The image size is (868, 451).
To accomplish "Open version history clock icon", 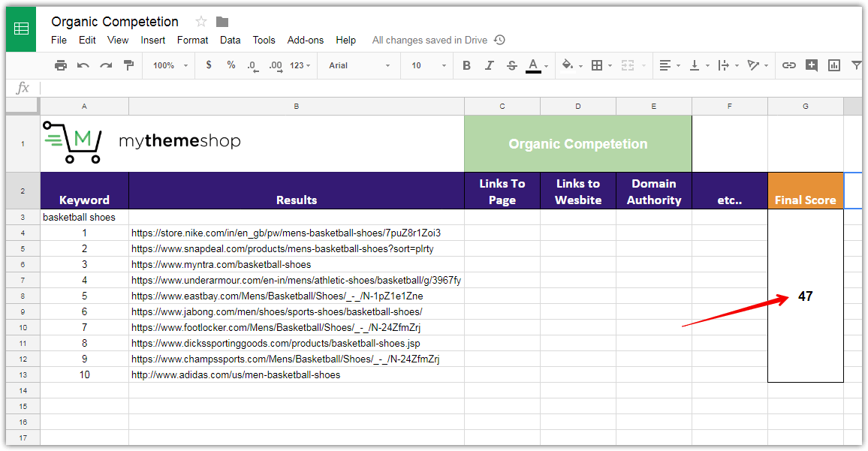I will tap(499, 40).
